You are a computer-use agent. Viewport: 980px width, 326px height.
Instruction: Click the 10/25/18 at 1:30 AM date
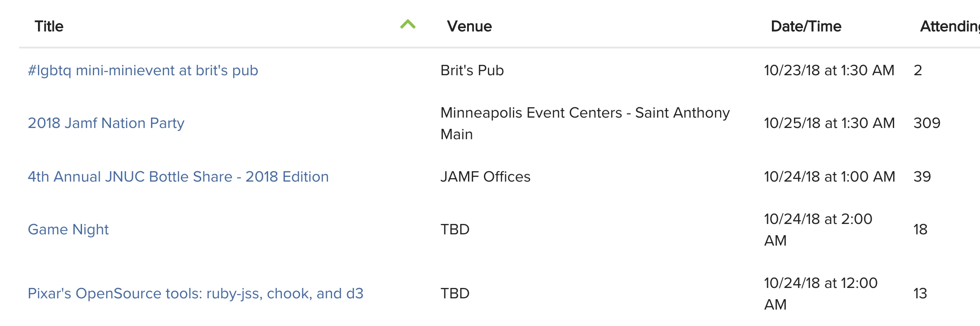(x=829, y=123)
